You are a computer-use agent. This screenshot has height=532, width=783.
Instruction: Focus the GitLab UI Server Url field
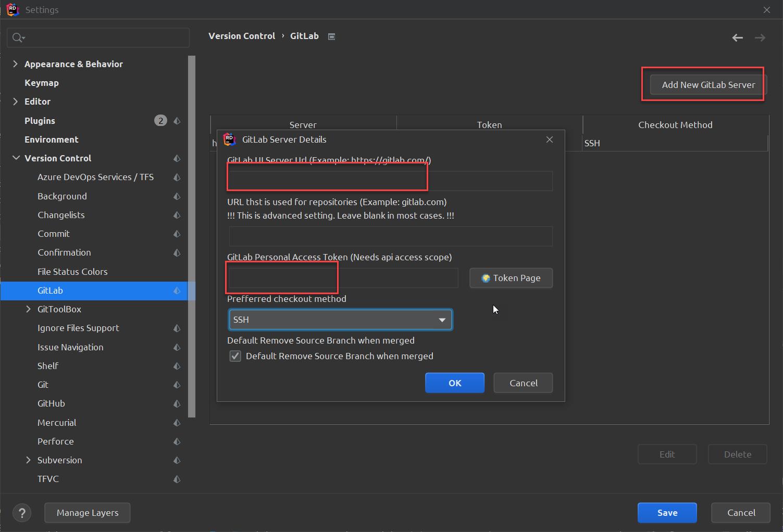pyautogui.click(x=391, y=181)
